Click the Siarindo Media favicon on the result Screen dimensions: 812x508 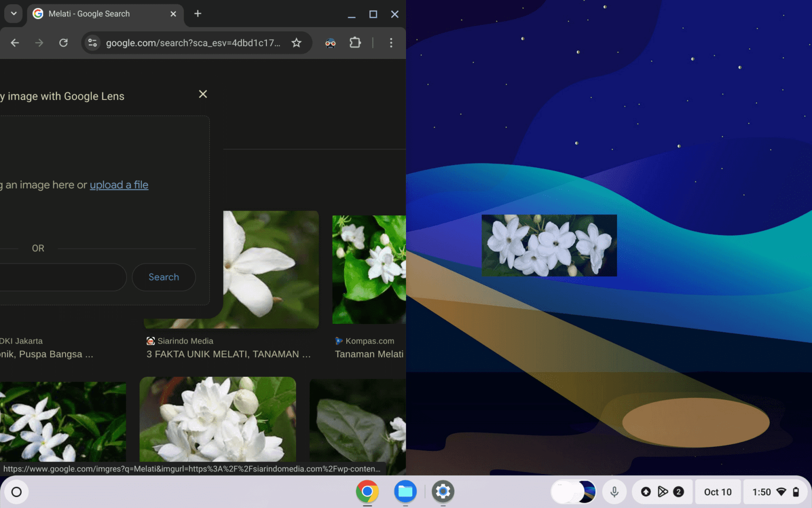click(x=150, y=341)
